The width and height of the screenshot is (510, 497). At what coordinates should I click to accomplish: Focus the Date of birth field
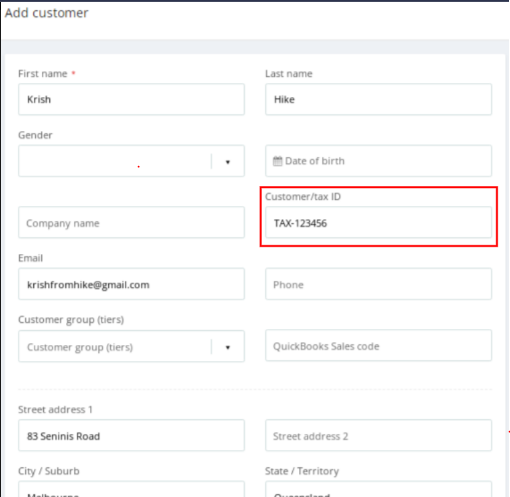pos(378,161)
